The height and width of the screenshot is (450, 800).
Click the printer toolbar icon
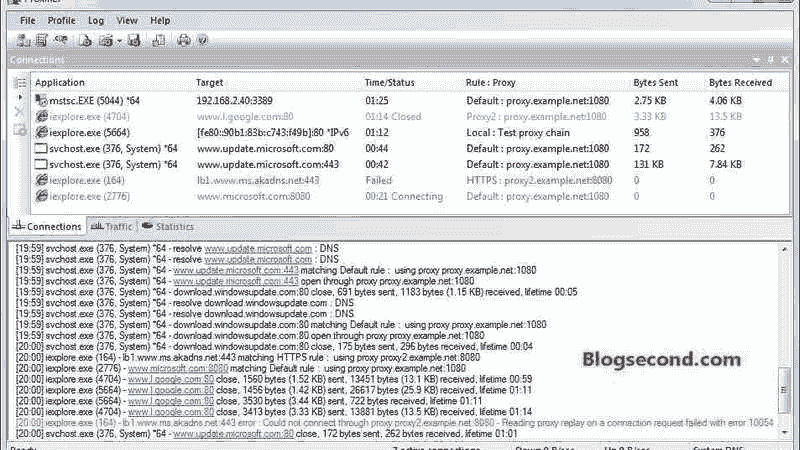(184, 40)
